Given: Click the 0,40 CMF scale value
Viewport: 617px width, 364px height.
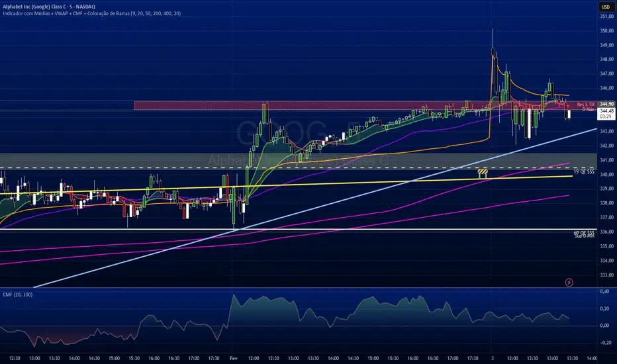Looking at the screenshot, I should click(604, 292).
